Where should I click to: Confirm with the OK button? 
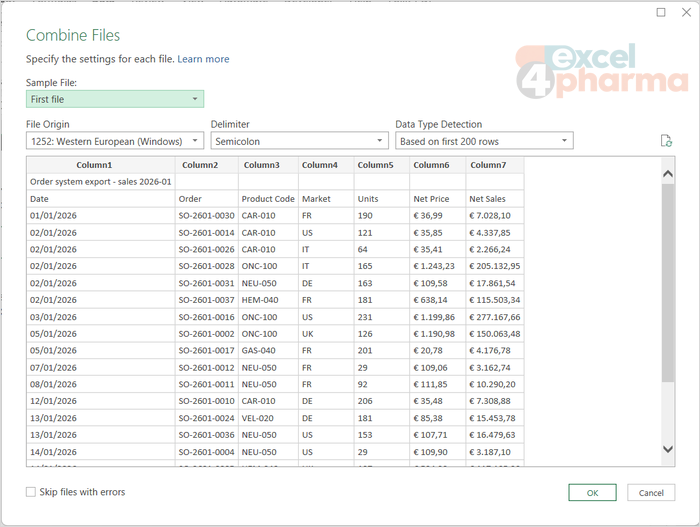(592, 493)
